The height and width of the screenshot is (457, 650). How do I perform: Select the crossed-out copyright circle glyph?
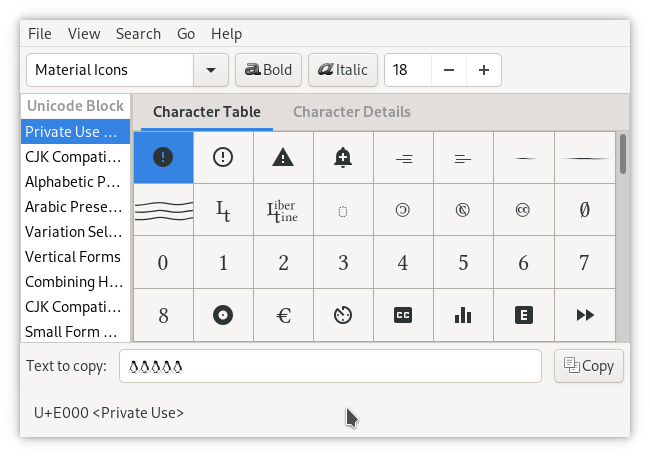[x=463, y=210]
